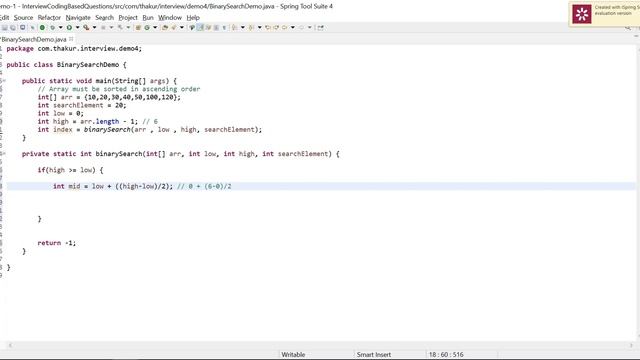Image resolution: width=640 pixels, height=360 pixels.
Task: Click the horizontal scrollbar right arrow
Action: 631,345
